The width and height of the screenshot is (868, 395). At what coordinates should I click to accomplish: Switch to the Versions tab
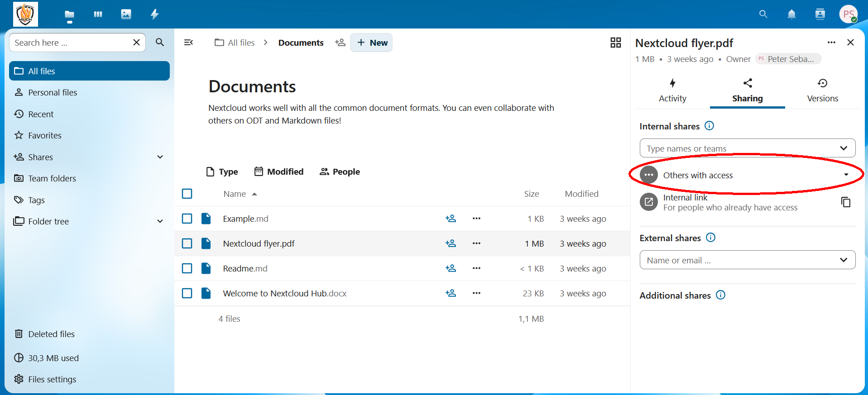tap(822, 90)
